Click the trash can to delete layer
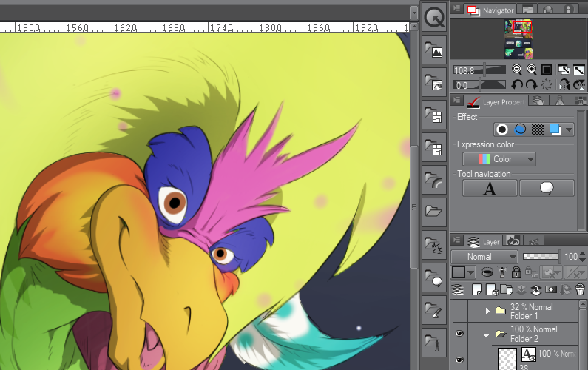The width and height of the screenshot is (588, 370). [x=579, y=289]
